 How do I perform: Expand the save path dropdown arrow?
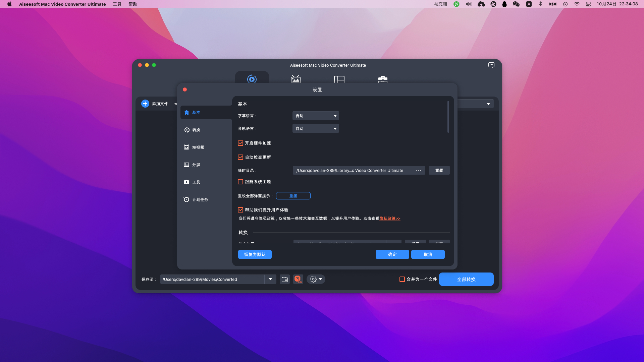[x=270, y=279]
